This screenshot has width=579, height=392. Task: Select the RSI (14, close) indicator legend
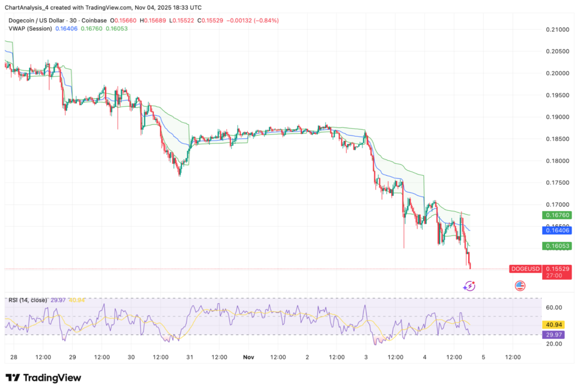(28, 300)
